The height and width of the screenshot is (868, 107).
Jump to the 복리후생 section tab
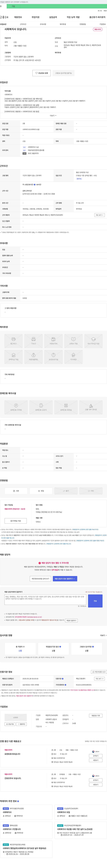(63, 24)
